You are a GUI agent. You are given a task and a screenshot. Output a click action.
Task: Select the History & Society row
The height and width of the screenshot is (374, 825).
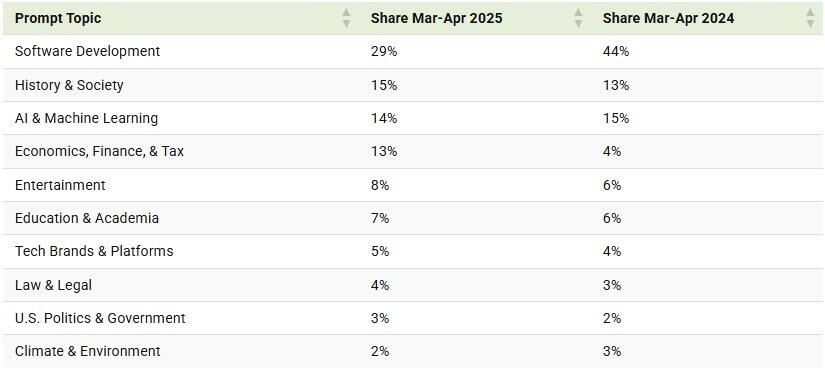[412, 85]
